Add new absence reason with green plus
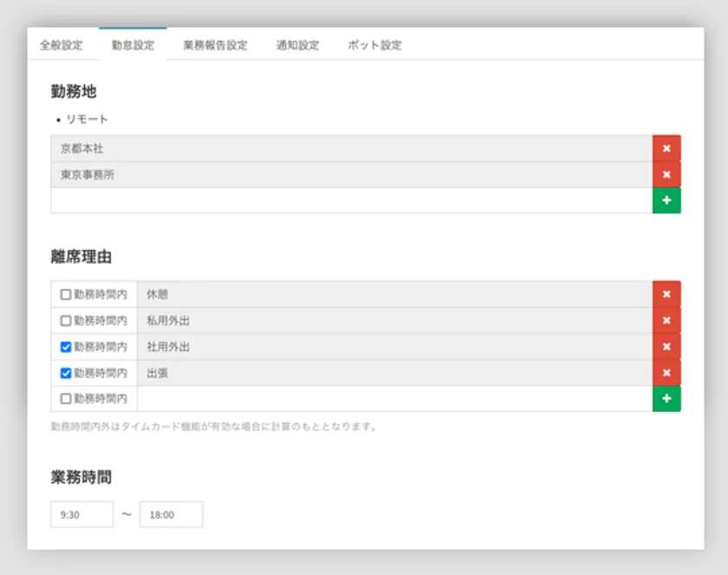 666,399
